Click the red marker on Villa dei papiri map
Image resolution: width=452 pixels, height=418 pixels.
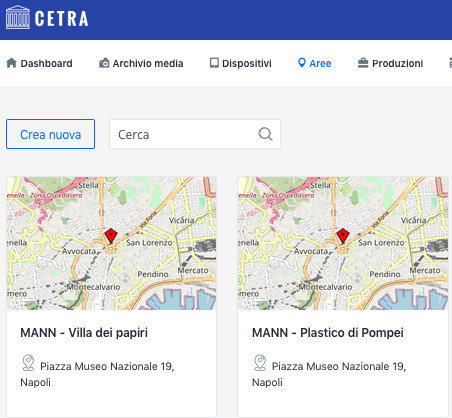111,235
